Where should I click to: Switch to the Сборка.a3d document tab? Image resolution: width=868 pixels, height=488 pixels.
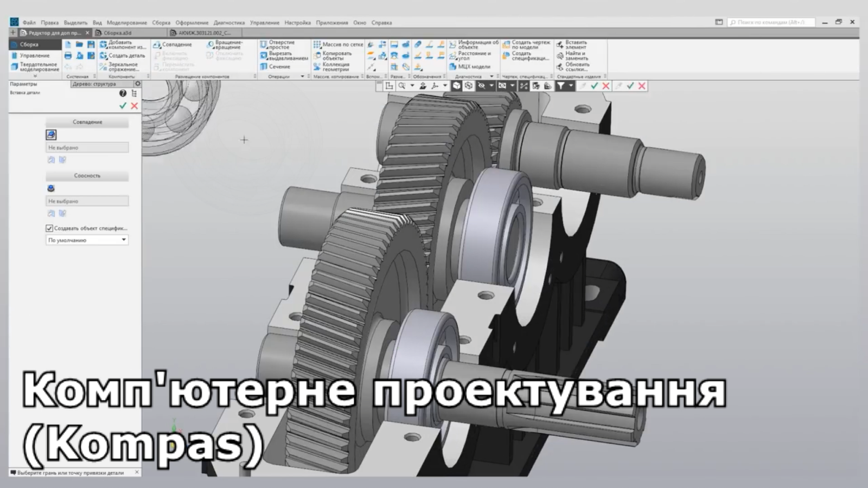[117, 33]
